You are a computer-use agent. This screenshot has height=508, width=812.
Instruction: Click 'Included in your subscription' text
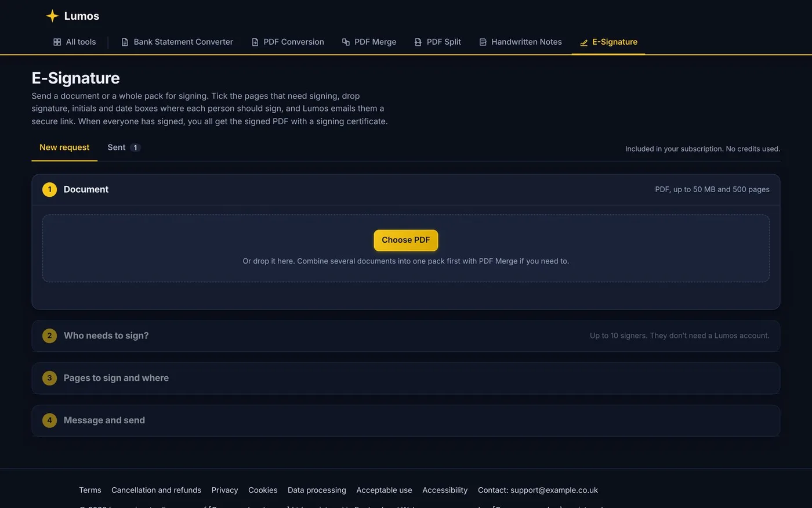702,149
